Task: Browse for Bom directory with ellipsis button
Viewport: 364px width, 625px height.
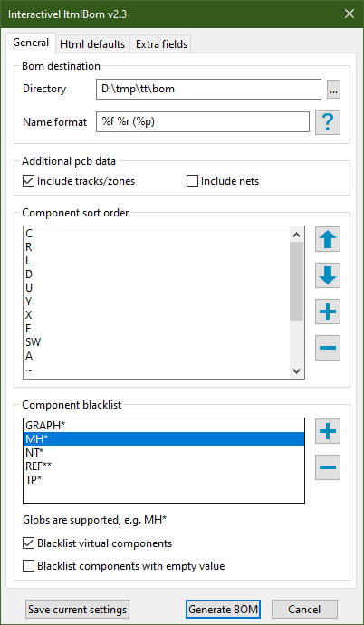Action: (334, 90)
